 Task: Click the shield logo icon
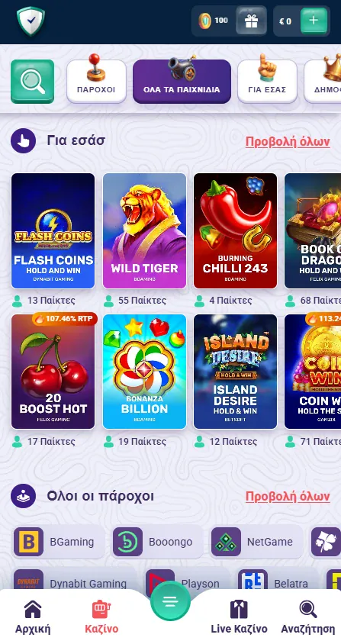coord(31,21)
